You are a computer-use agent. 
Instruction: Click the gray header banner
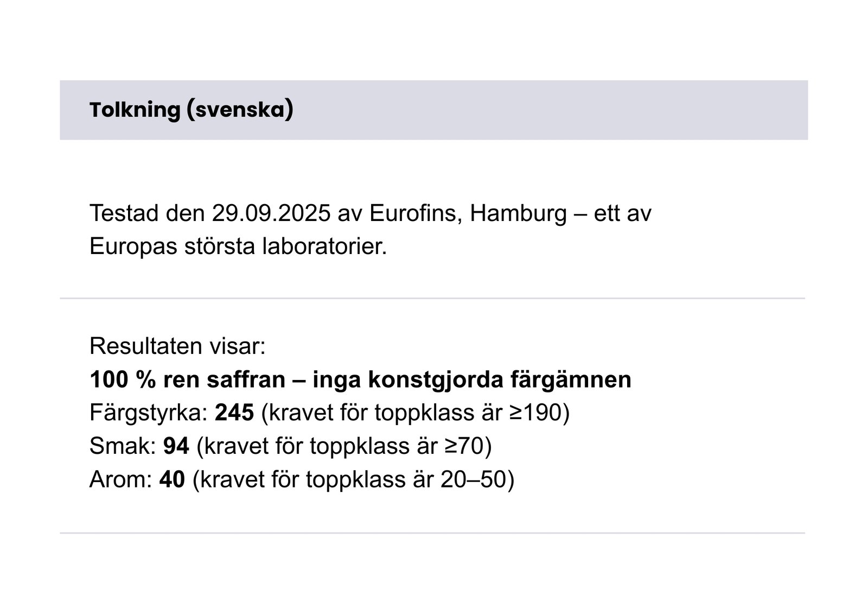pyautogui.click(x=433, y=110)
